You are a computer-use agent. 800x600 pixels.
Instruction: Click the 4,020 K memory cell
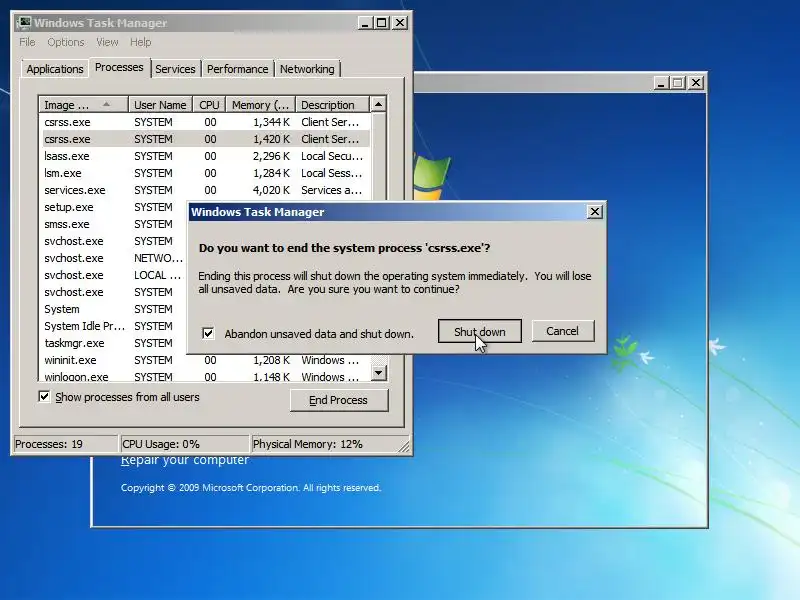coord(271,190)
